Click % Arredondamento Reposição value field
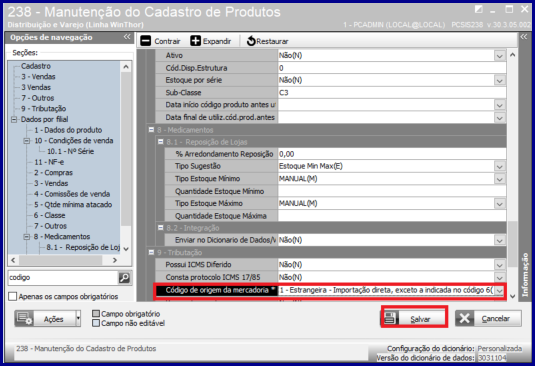This screenshot has width=535, height=366. pyautogui.click(x=392, y=154)
